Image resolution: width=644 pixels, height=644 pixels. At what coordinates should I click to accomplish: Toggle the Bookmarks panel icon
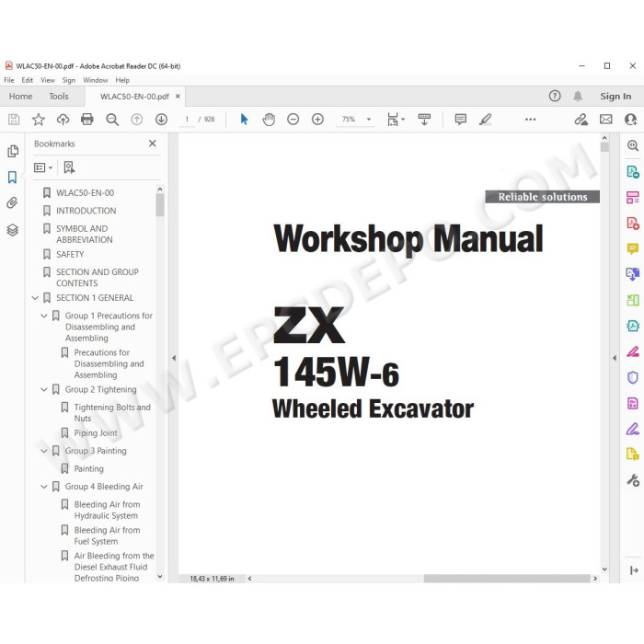[12, 177]
